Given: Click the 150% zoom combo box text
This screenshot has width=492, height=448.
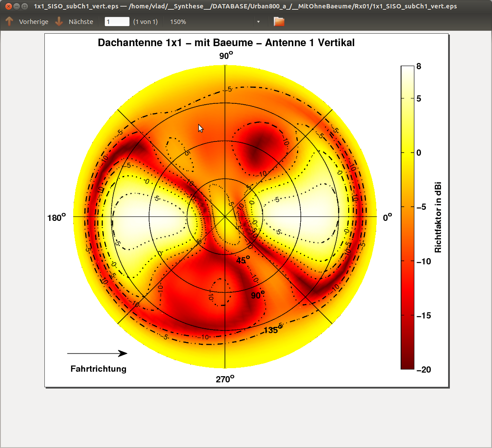Looking at the screenshot, I should click(x=178, y=22).
